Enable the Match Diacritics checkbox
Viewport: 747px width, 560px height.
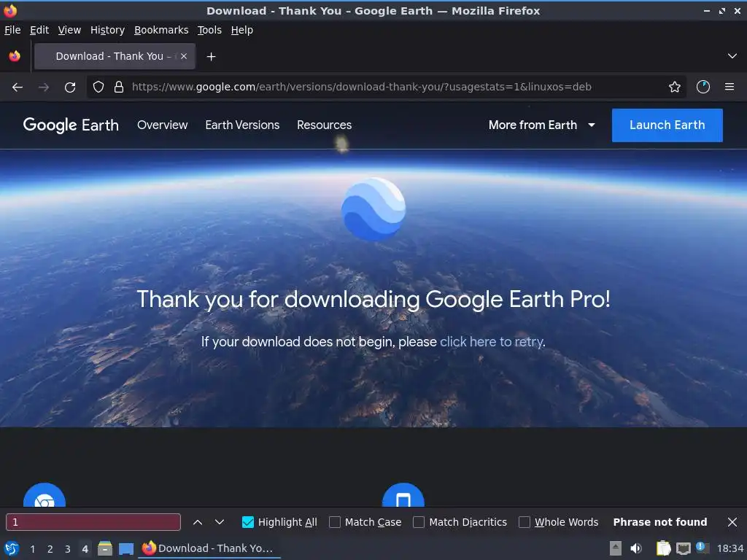tap(419, 522)
